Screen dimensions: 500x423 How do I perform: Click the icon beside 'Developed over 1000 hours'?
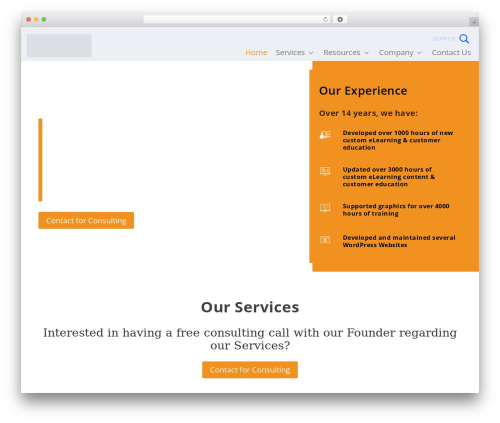(325, 135)
